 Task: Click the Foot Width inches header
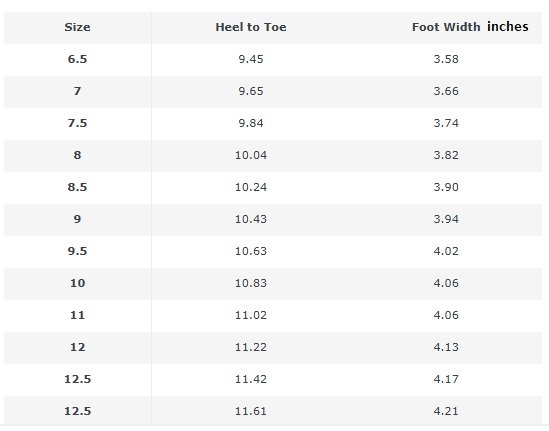(x=470, y=27)
